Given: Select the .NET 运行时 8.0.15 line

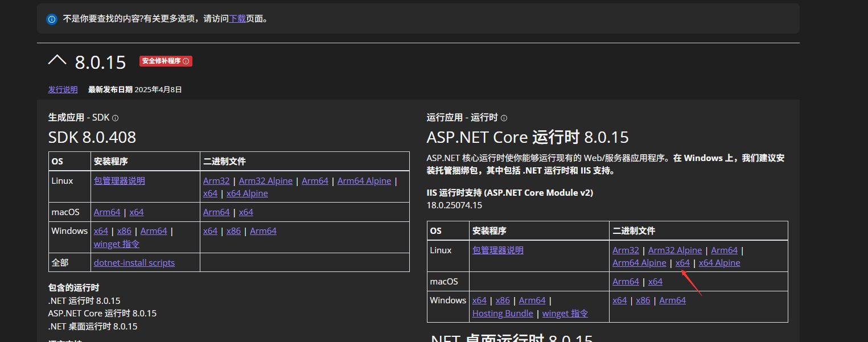Looking at the screenshot, I should click(84, 300).
